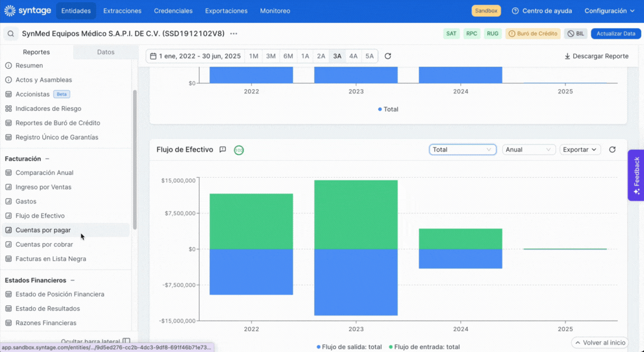Viewport: 644px width, 352px height.
Task: Select the 5A range toggle
Action: point(370,56)
